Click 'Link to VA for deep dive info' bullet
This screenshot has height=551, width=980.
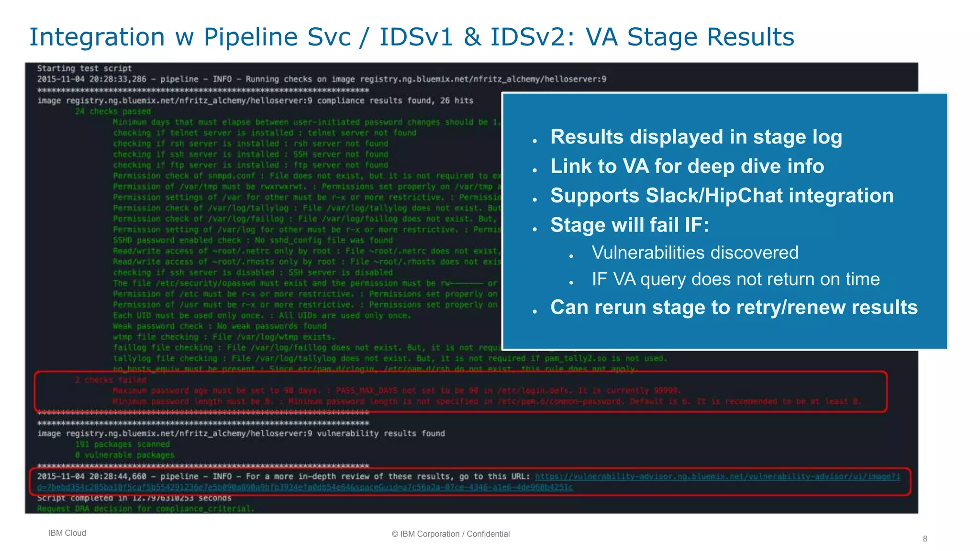tap(687, 166)
